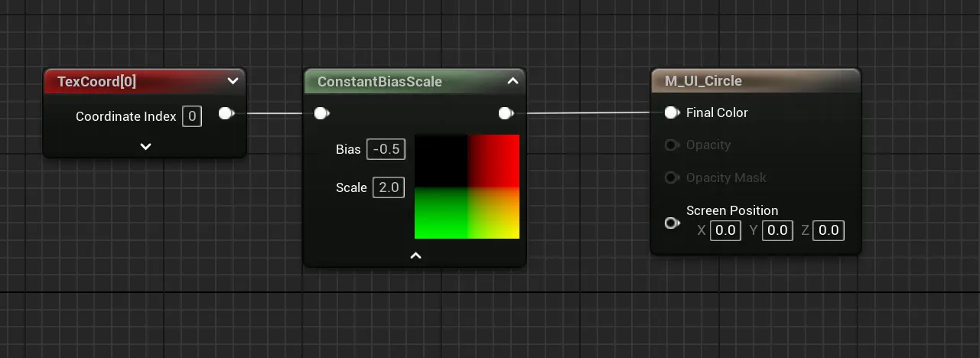Click the Screen Position input pin
This screenshot has height=358, width=980.
click(x=672, y=223)
